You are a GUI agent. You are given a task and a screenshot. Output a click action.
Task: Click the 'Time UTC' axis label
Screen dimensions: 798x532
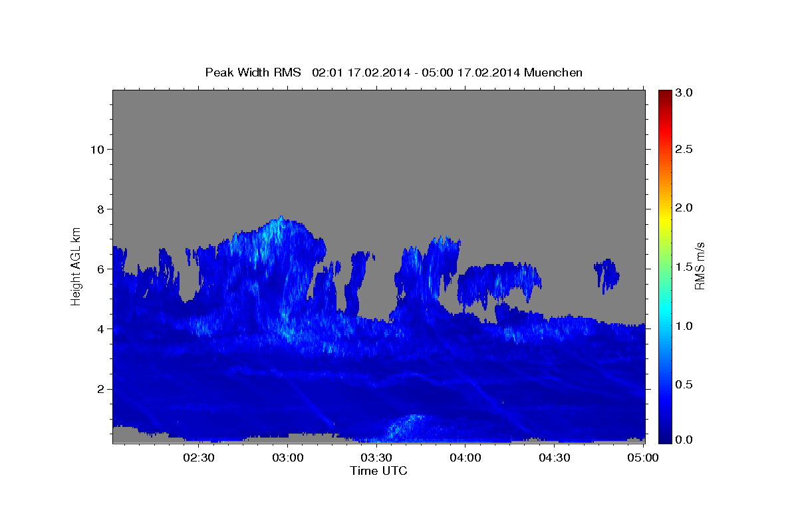[x=378, y=471]
